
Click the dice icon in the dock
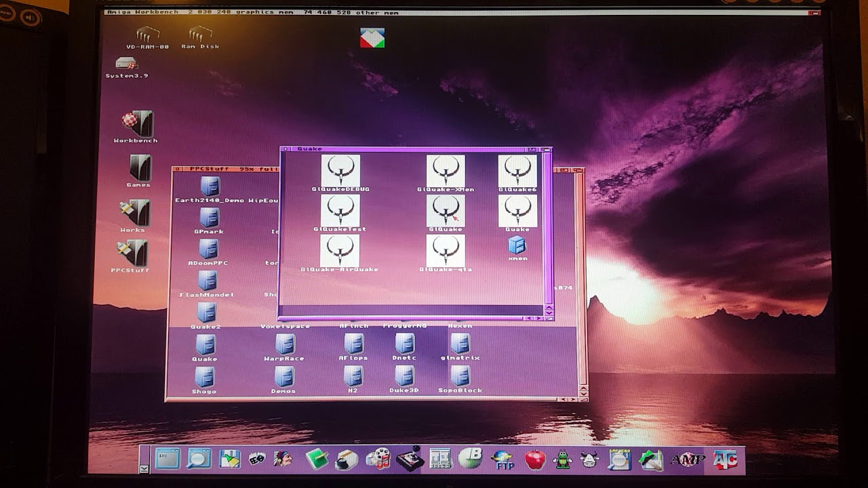[256, 459]
